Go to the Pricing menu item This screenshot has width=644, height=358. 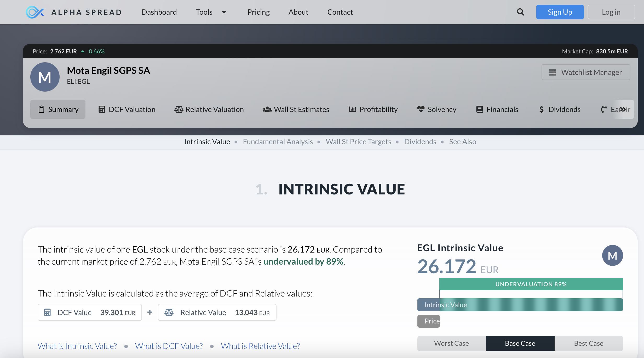(x=258, y=12)
